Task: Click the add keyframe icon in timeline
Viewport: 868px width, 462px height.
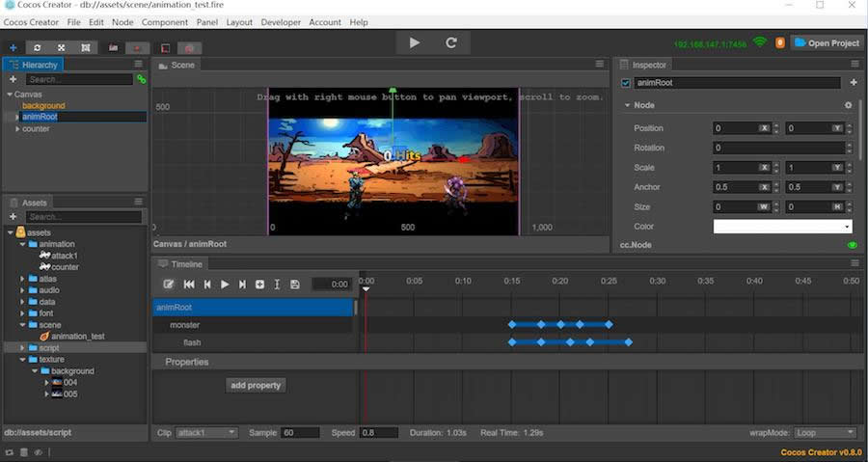Action: coord(259,285)
